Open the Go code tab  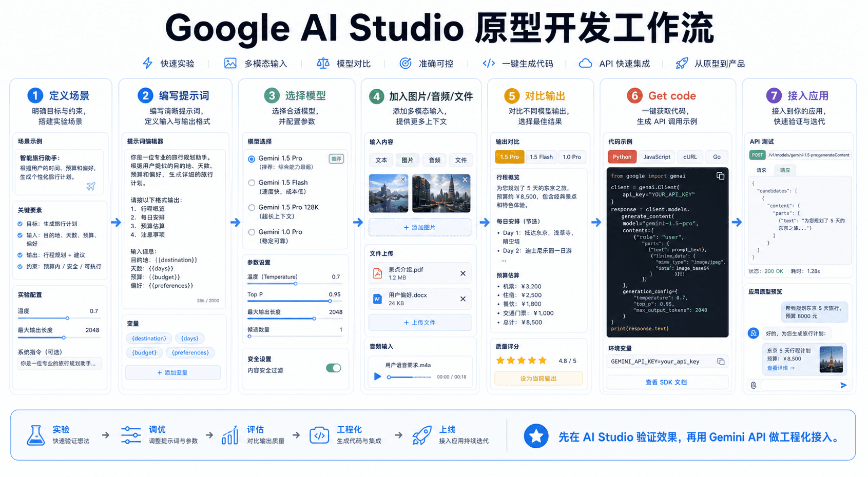coord(717,157)
